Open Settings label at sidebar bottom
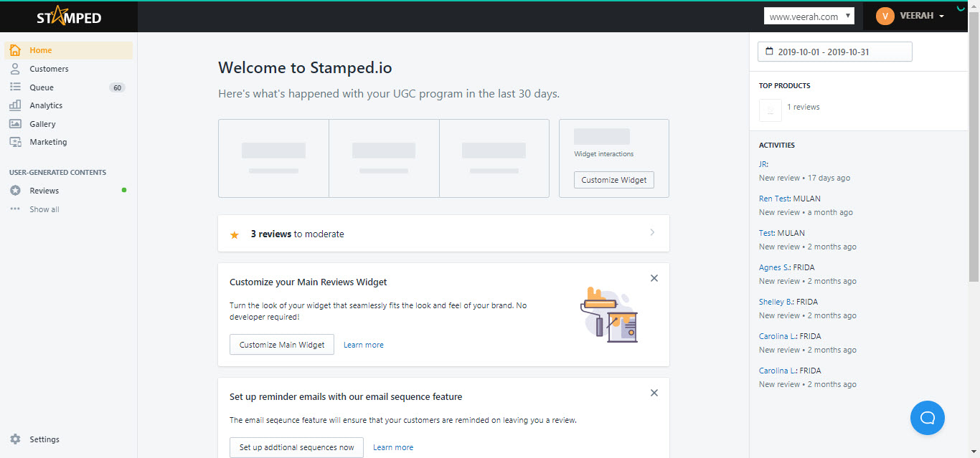This screenshot has width=980, height=458. pyautogui.click(x=44, y=439)
